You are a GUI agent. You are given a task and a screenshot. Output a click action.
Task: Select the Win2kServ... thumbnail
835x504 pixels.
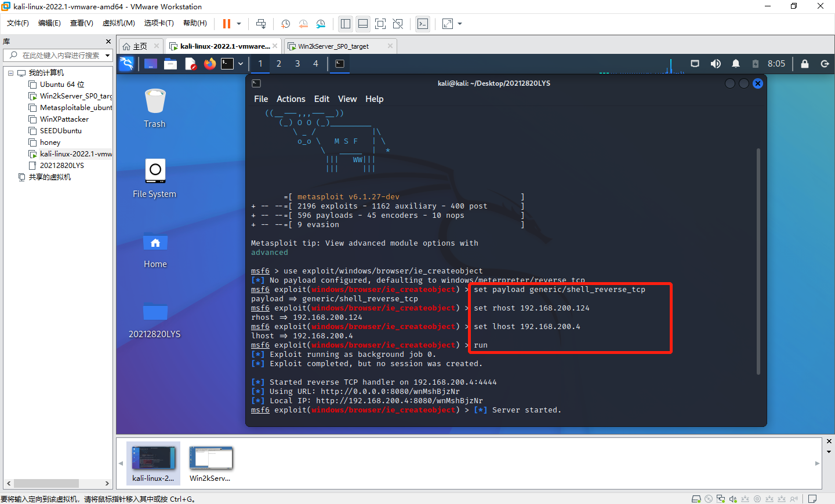pos(210,464)
